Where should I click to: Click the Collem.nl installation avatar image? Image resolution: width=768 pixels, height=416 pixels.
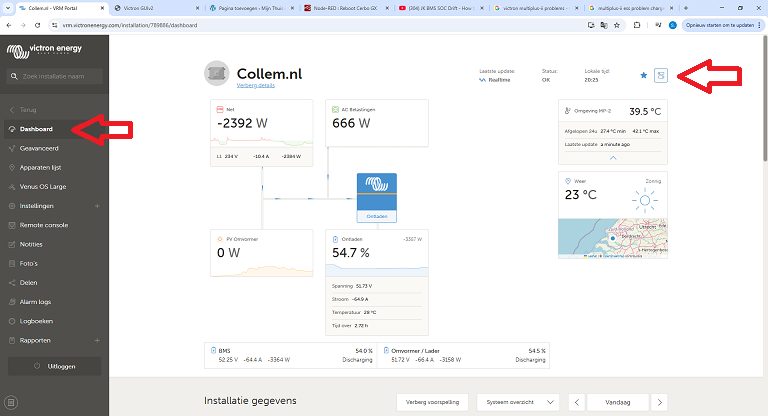click(x=217, y=74)
